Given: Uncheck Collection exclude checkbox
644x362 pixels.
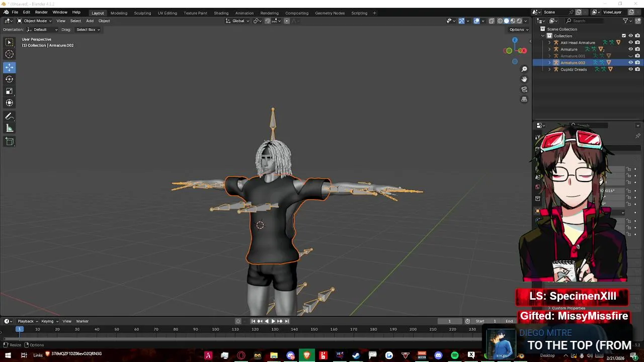Looking at the screenshot, I should pos(624,36).
